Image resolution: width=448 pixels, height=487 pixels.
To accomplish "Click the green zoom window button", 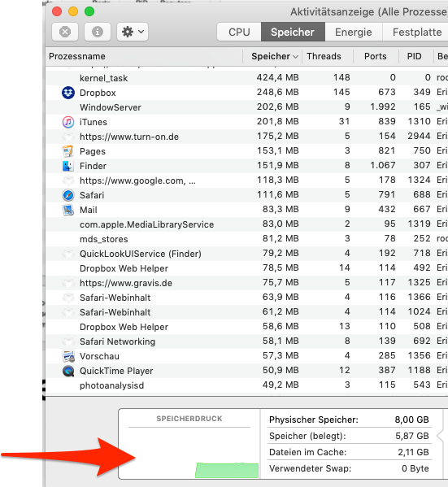I will [89, 11].
